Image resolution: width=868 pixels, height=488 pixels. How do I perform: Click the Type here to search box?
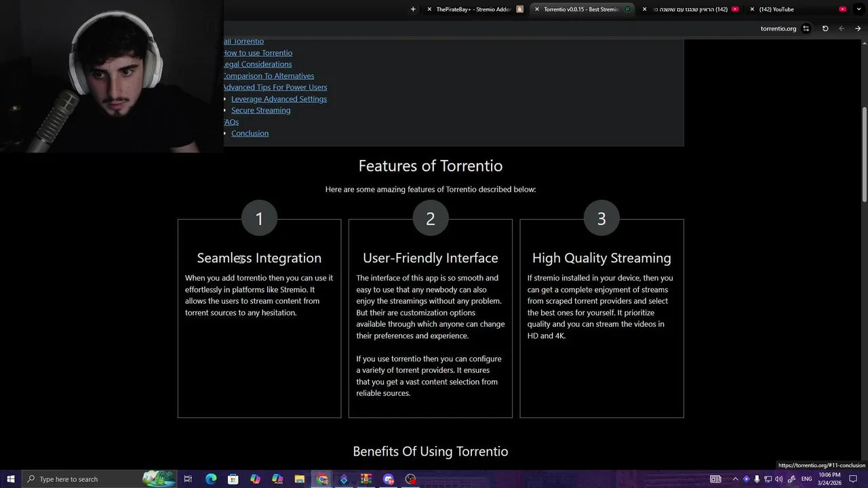[x=99, y=479]
